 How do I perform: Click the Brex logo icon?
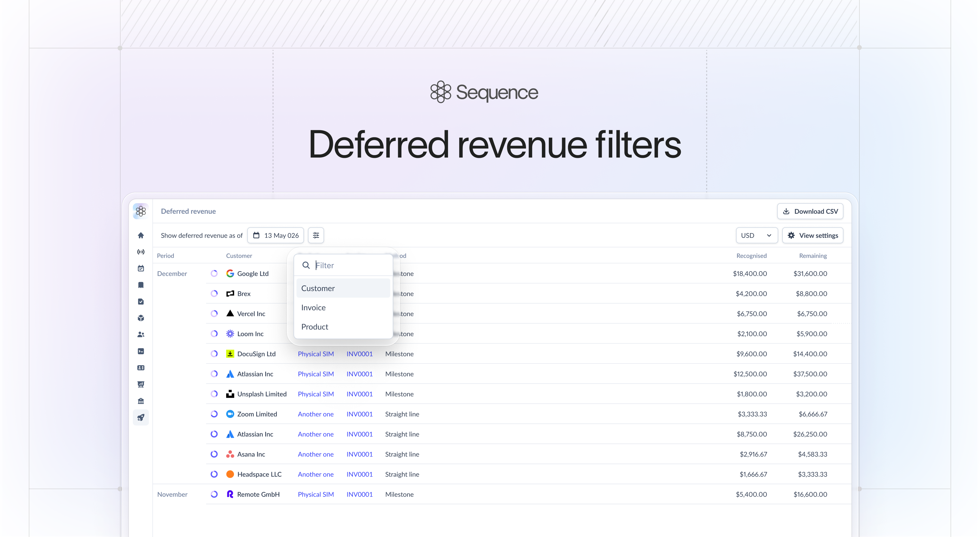(x=230, y=293)
